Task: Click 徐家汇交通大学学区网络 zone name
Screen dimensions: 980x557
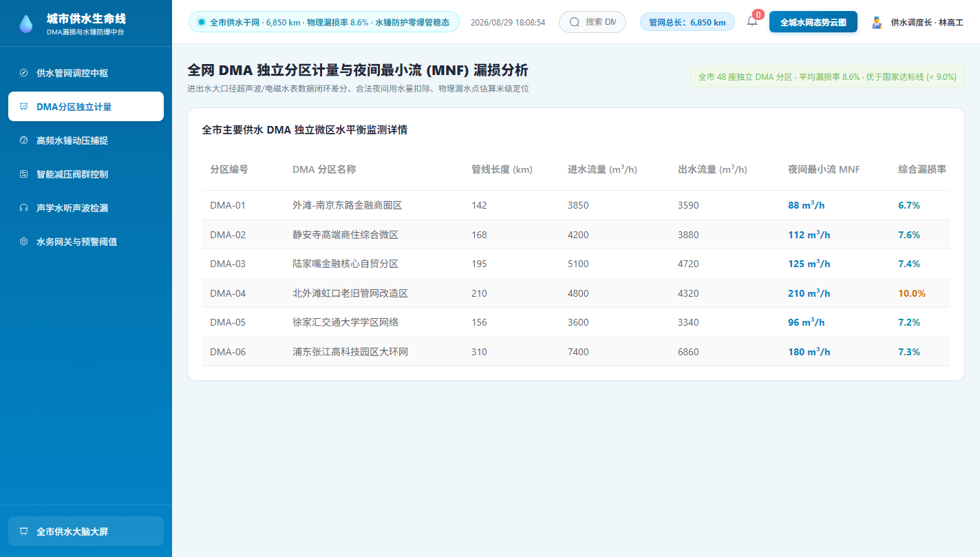Action: (345, 322)
